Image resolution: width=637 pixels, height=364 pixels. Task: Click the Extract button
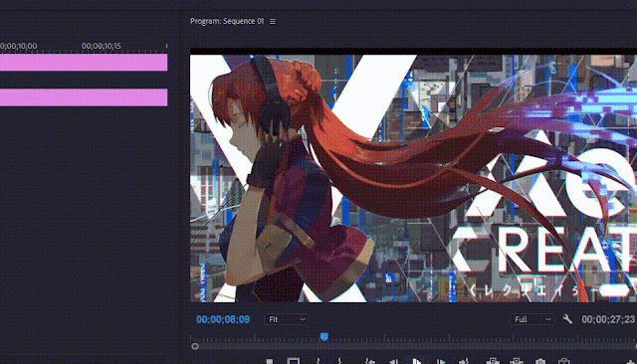(517, 361)
